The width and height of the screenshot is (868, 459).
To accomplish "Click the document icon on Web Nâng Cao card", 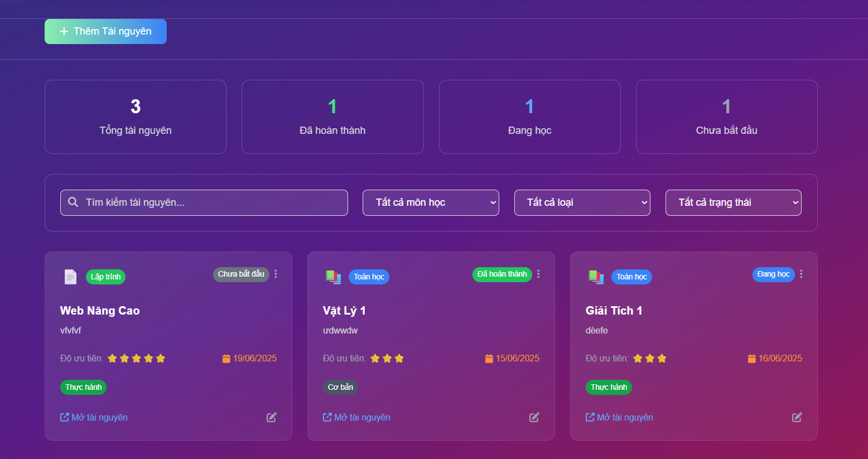I will coord(70,277).
